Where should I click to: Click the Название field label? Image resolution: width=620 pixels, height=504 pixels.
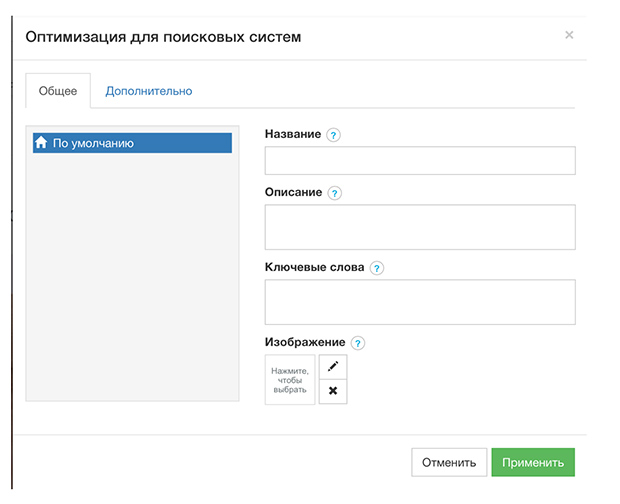(x=293, y=134)
